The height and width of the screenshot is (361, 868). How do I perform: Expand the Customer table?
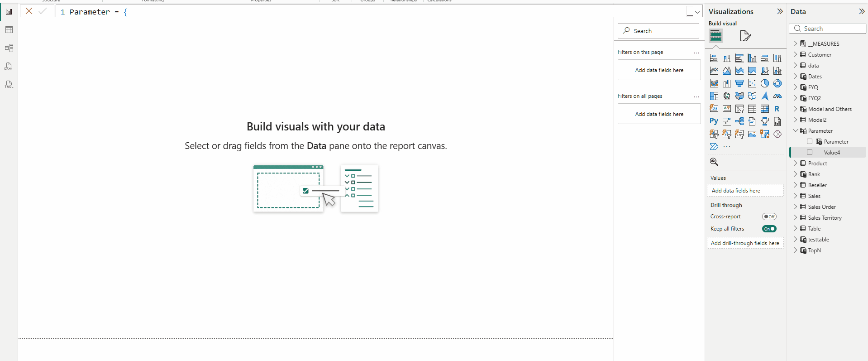tap(796, 55)
